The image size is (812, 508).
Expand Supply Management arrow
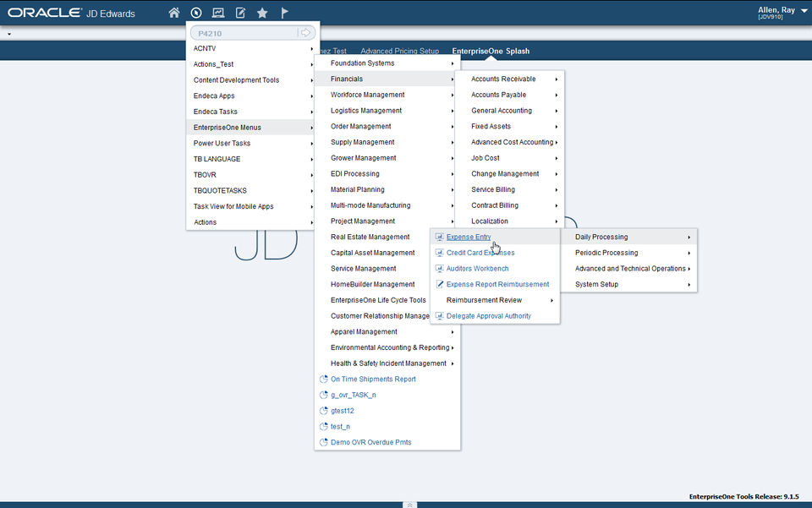click(x=452, y=143)
